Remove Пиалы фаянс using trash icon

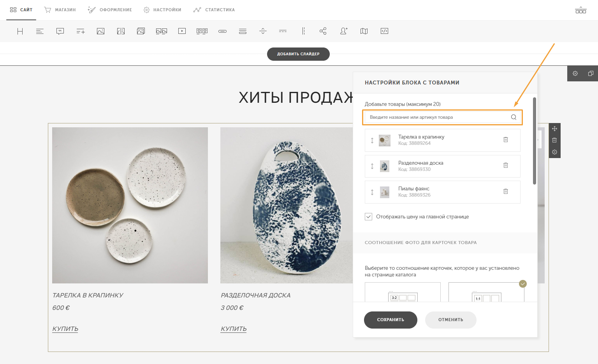505,192
